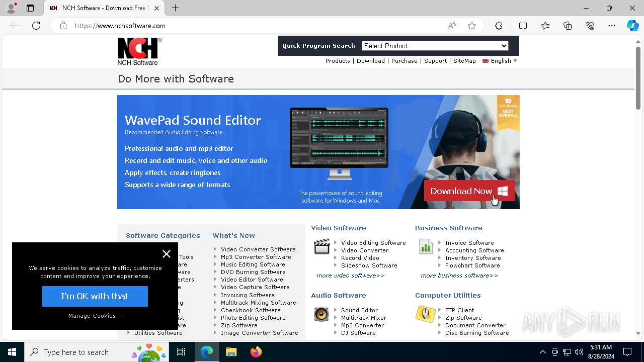
Task: Open the Support menu link
Action: (435, 61)
